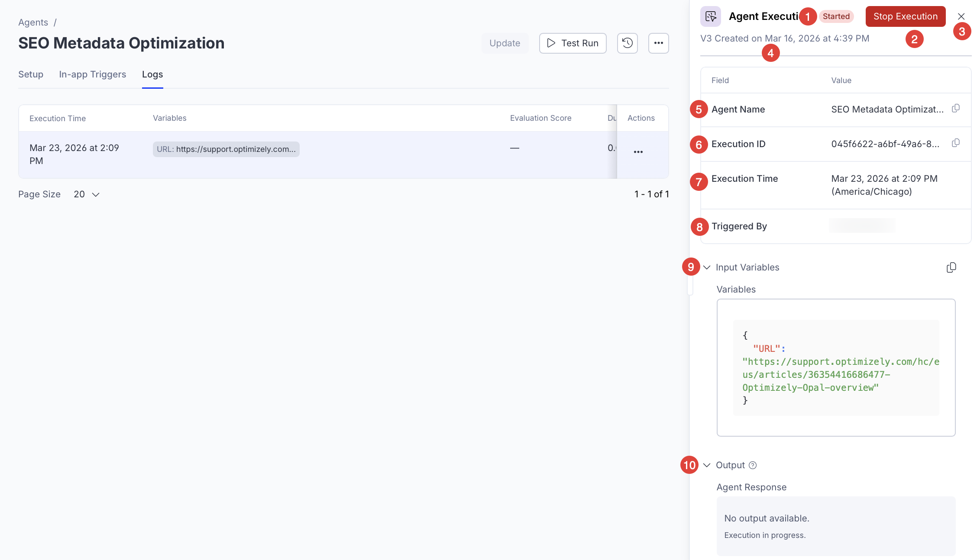Copy the Input Variables JSON
Screen dimensions: 977x560
tap(951, 267)
